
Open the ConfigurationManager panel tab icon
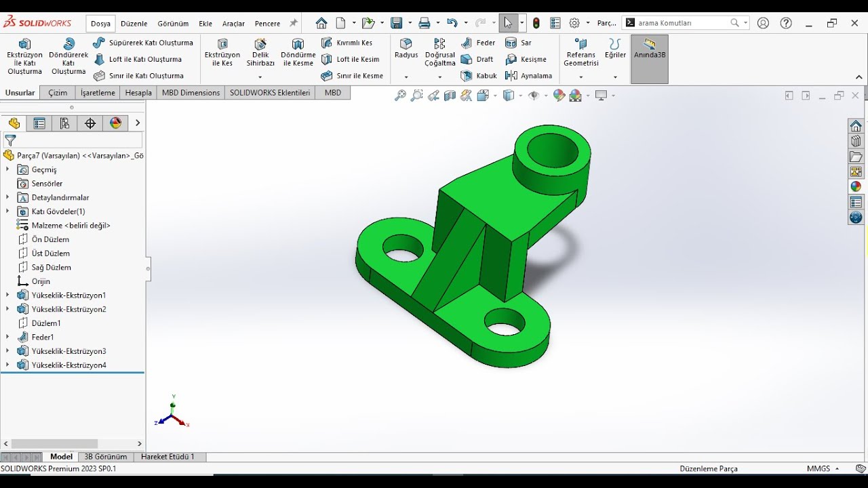pyautogui.click(x=65, y=123)
